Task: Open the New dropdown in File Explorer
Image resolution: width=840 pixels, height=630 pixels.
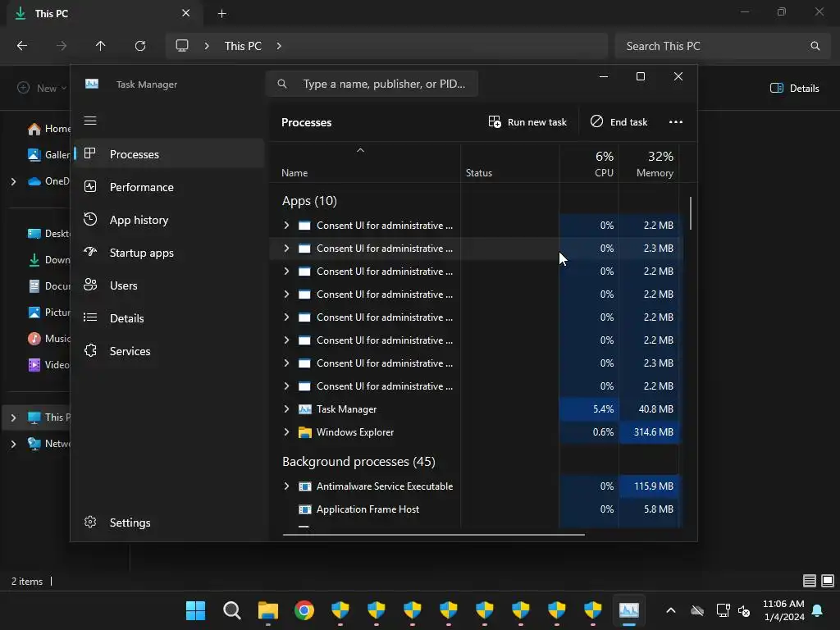Action: pos(42,88)
